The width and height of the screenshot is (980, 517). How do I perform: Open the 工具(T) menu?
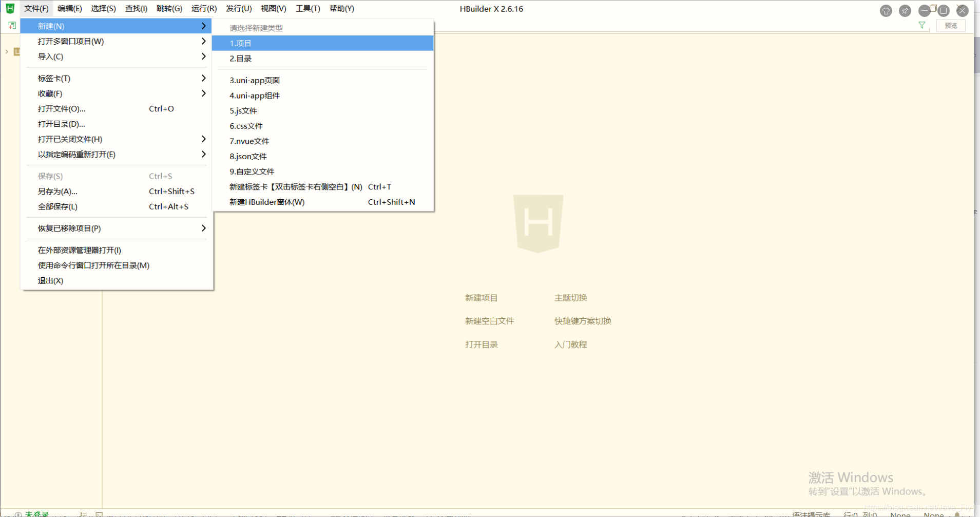click(x=307, y=8)
